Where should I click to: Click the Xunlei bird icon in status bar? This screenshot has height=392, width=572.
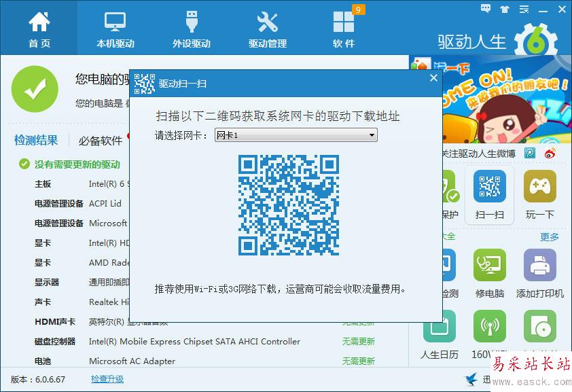(471, 379)
